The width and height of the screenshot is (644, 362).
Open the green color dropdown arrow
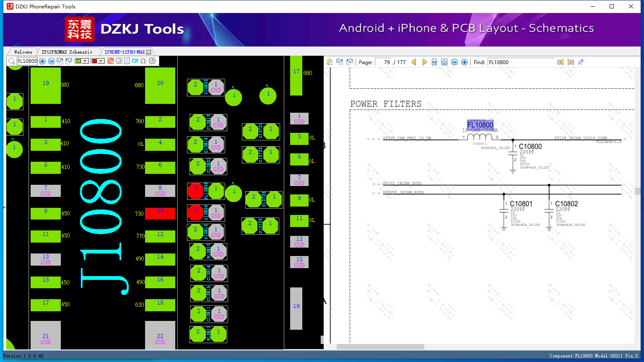click(x=85, y=61)
